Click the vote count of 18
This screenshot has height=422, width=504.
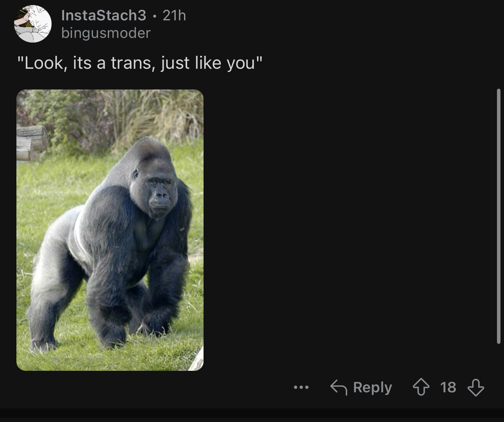coord(448,387)
